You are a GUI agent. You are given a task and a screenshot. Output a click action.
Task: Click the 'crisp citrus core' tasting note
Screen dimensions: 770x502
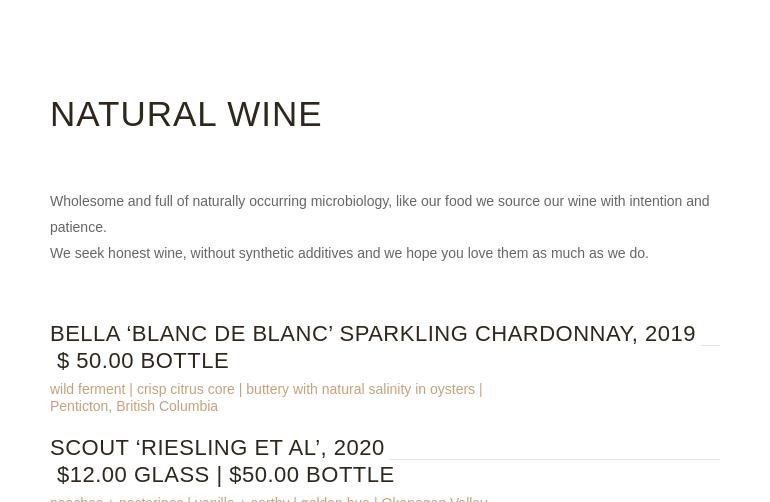pyautogui.click(x=186, y=389)
